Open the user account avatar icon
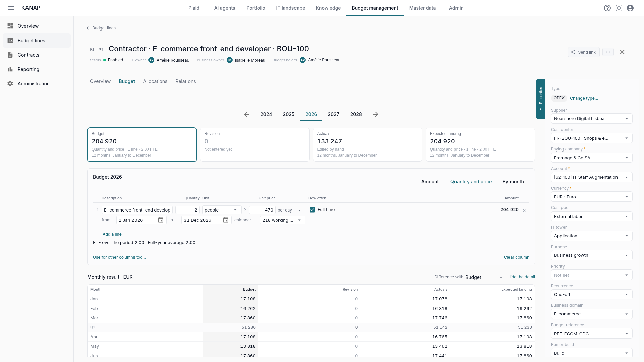644x362 pixels. pos(630,8)
